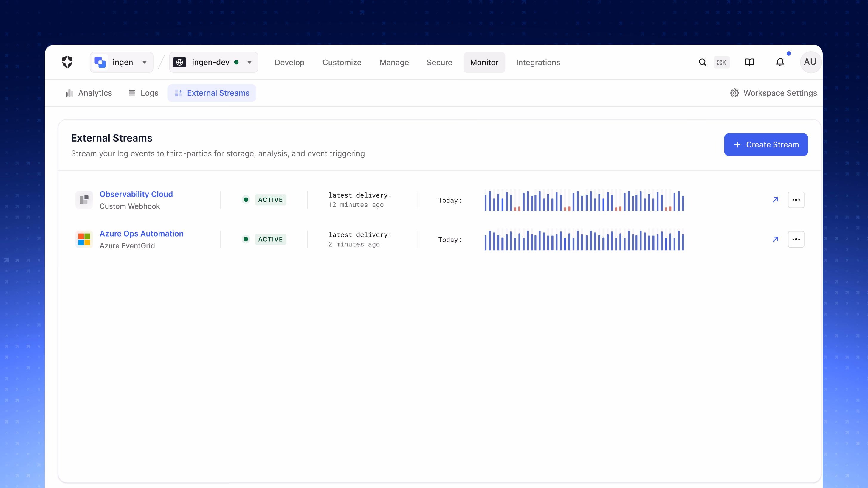The width and height of the screenshot is (868, 488).
Task: Open the documentation book icon
Action: 749,62
